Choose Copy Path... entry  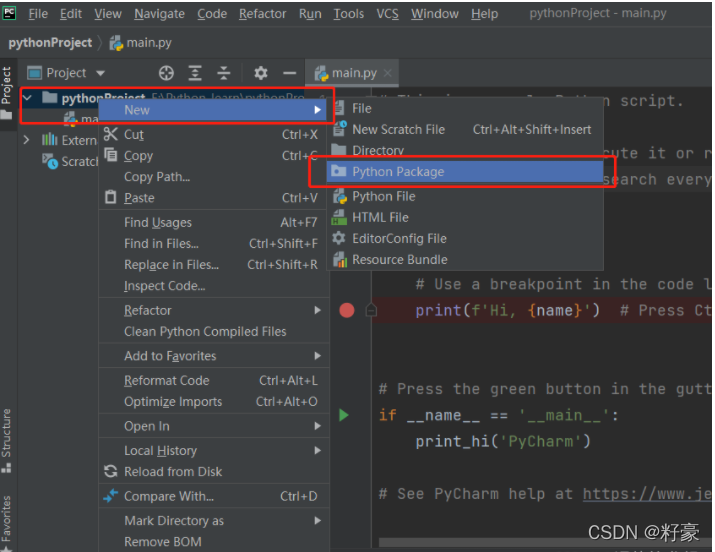[x=214, y=176]
